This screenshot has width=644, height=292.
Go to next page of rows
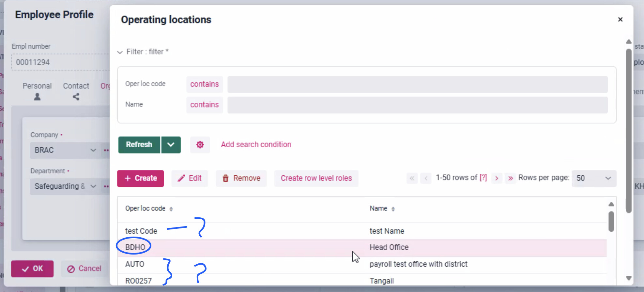click(x=497, y=178)
